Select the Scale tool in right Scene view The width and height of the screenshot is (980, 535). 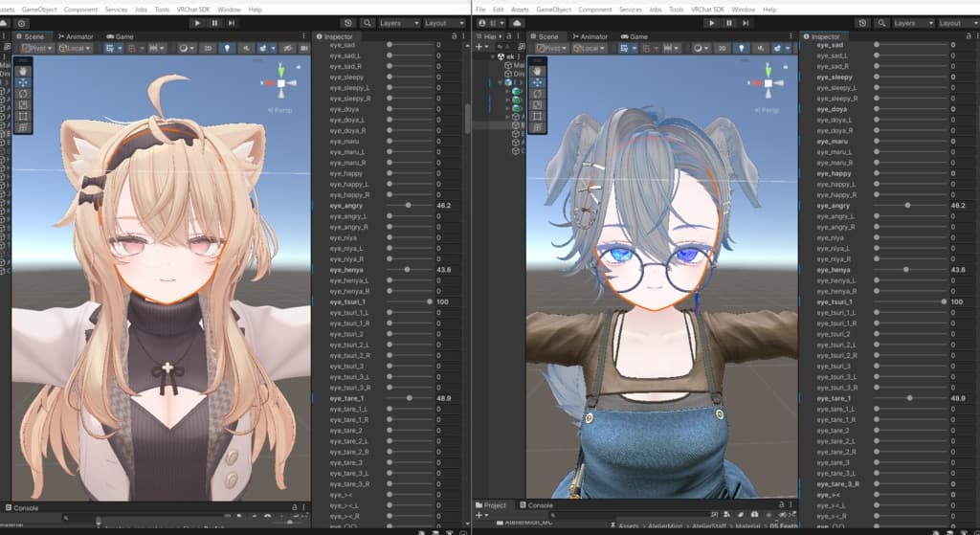tap(537, 105)
